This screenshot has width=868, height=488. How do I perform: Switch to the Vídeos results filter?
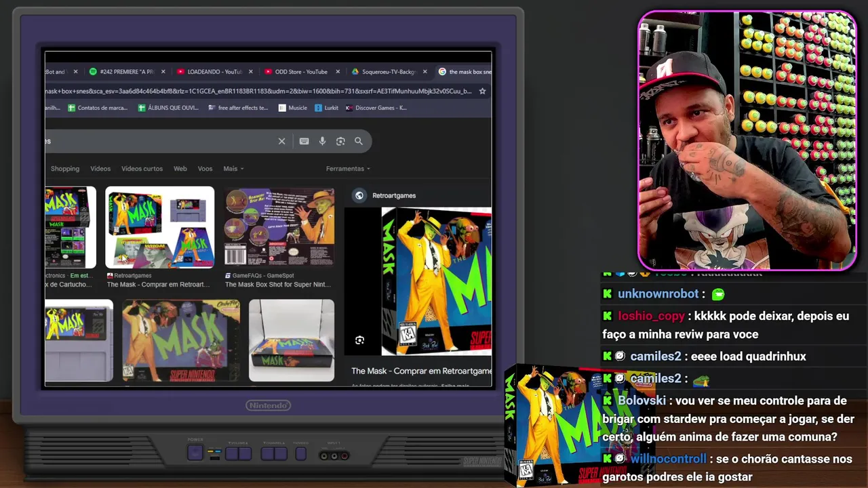[x=100, y=169]
